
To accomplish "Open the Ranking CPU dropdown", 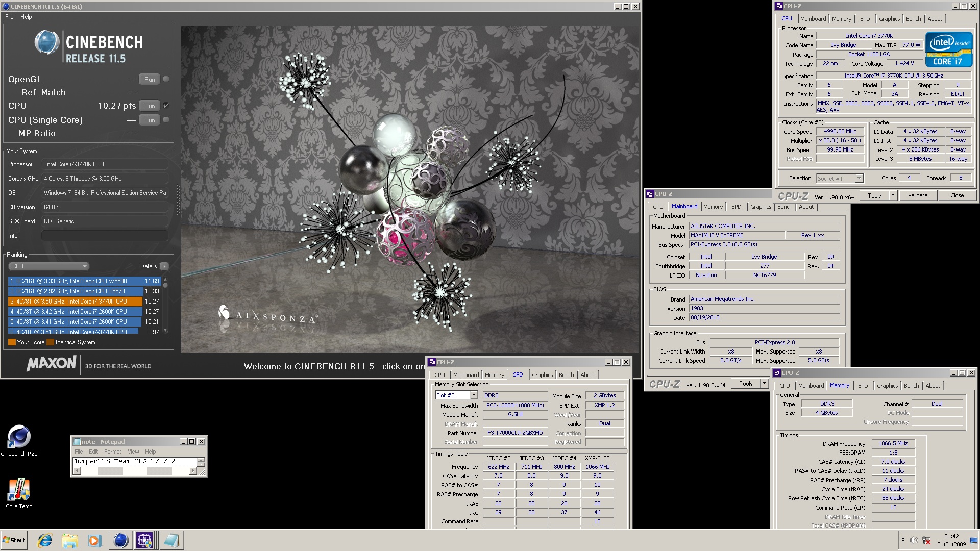I will point(48,266).
